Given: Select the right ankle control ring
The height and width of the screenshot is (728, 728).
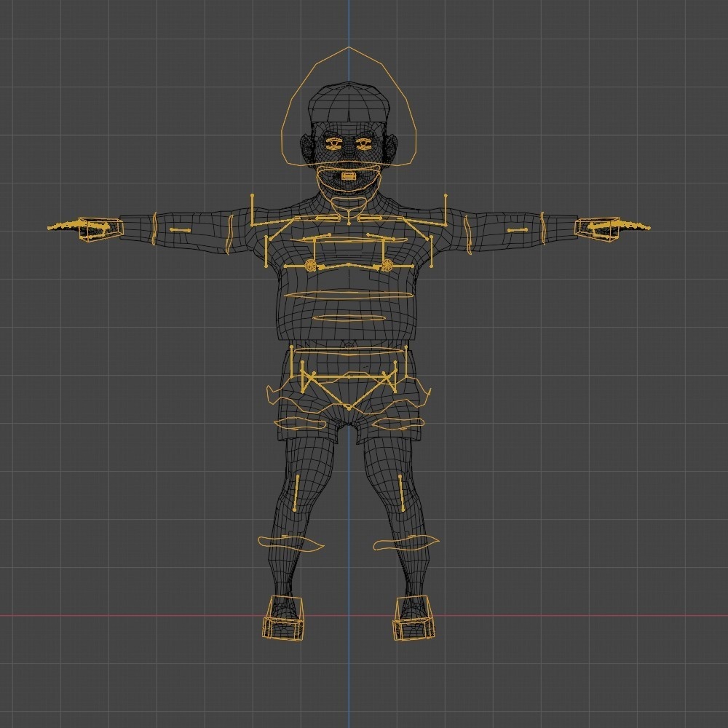Looking at the screenshot, I should pos(406,542).
